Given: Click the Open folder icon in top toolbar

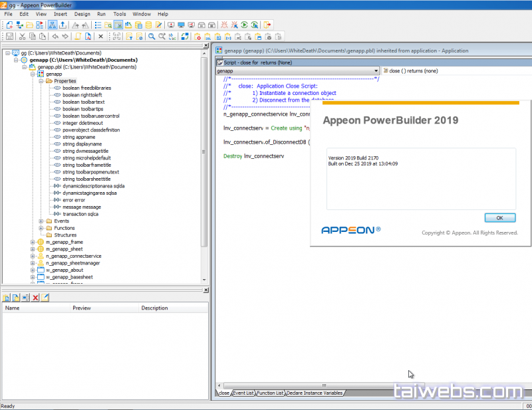Looking at the screenshot, I should [30, 25].
